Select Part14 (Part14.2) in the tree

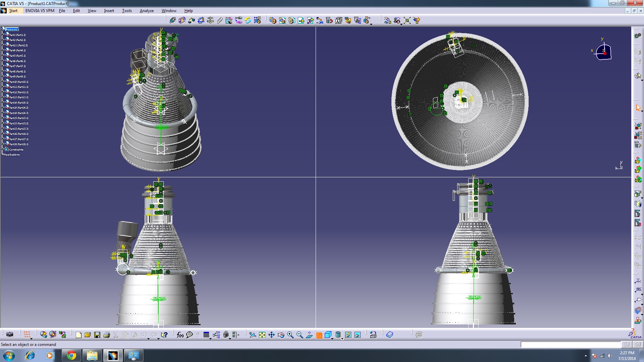(19, 108)
